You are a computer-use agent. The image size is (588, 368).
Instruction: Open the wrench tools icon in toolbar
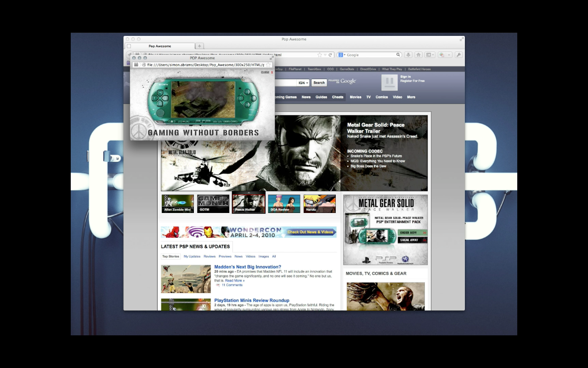click(458, 55)
